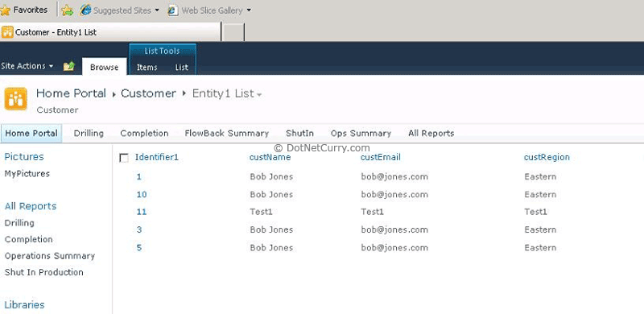Open Shut In Production in sidebar
The height and width of the screenshot is (314, 644).
tap(44, 272)
